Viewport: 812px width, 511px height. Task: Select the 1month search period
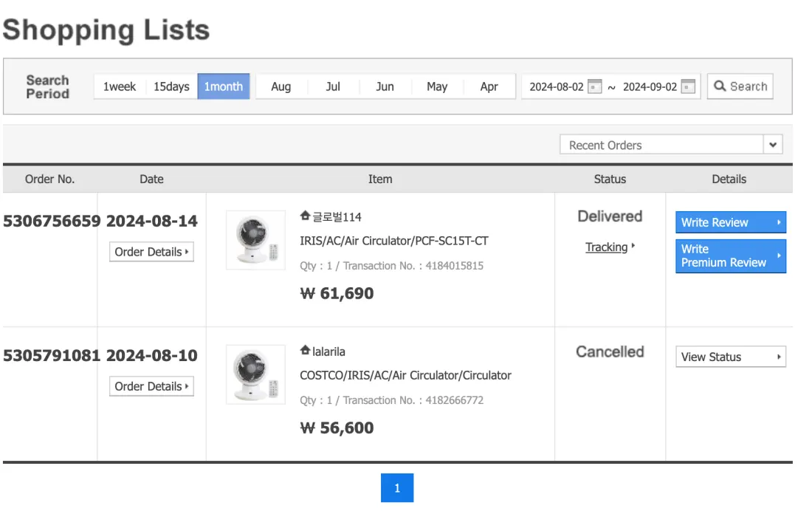point(224,86)
